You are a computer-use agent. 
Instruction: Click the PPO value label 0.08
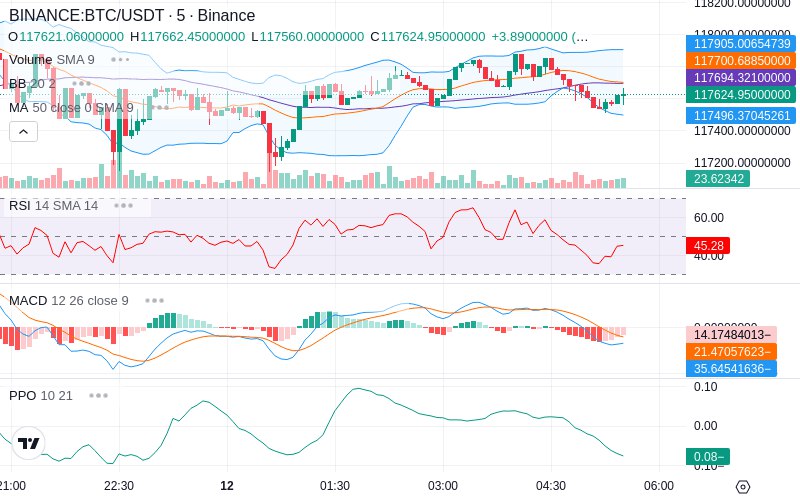point(708,457)
